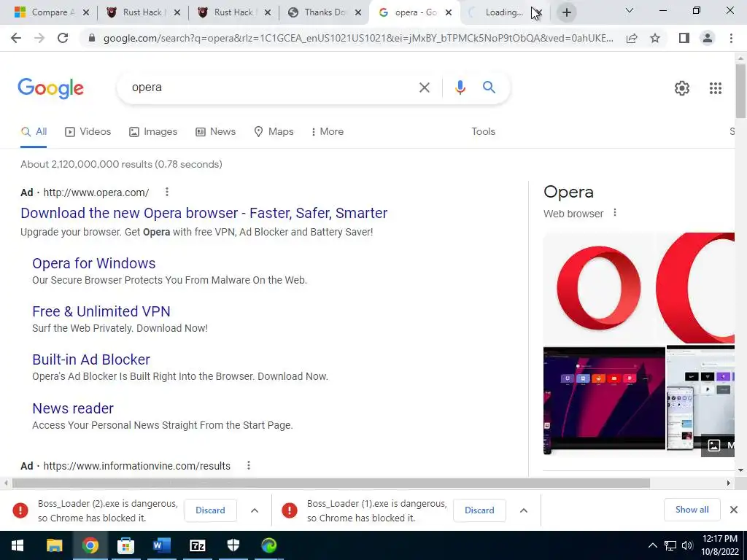Submit search with the magnifier icon

point(489,87)
